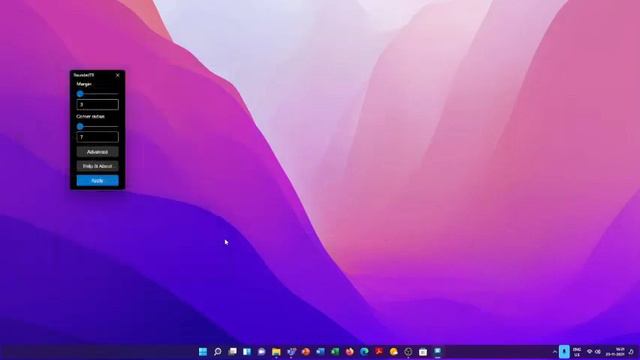Open the yellow weather icon on the taskbar
Viewport: 640px width, 360px height.
[394, 351]
